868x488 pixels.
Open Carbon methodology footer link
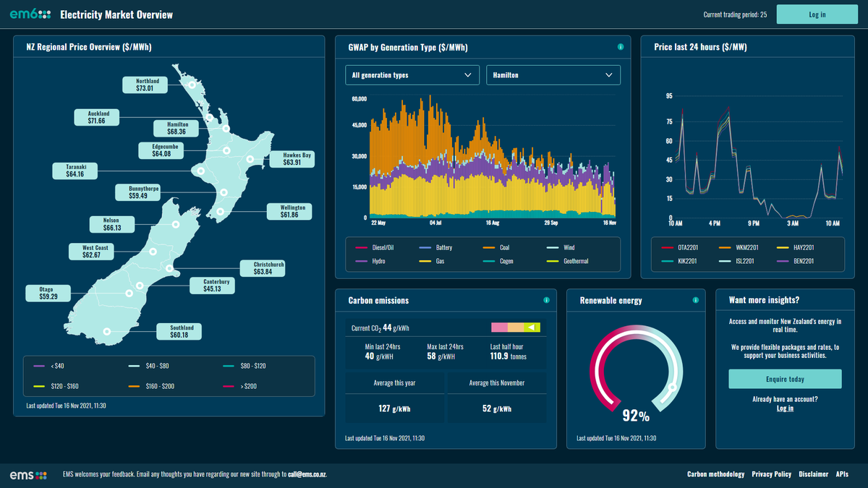click(x=715, y=474)
